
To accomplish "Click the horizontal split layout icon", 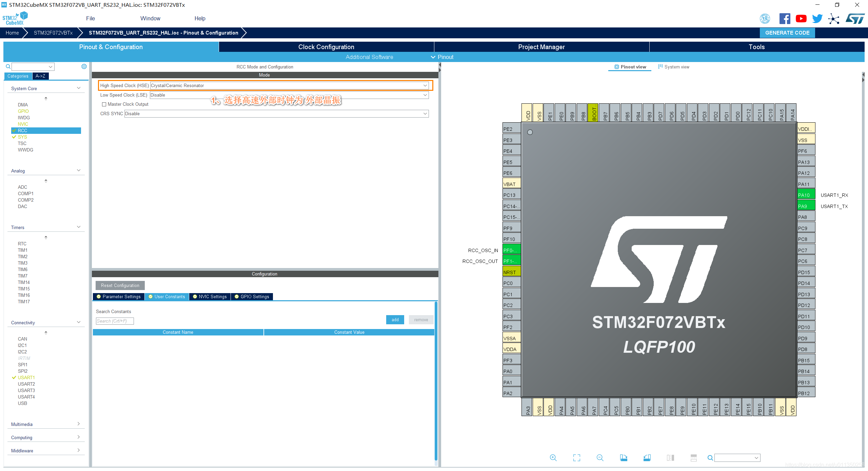I will click(694, 458).
